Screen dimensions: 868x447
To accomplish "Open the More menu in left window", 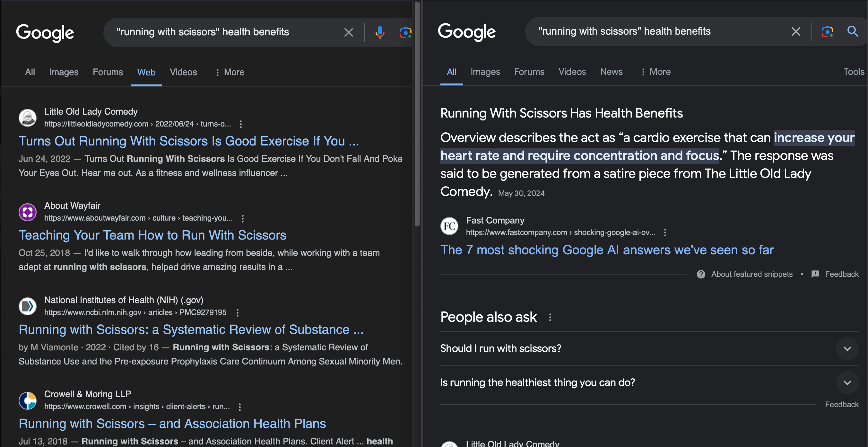I will point(230,72).
